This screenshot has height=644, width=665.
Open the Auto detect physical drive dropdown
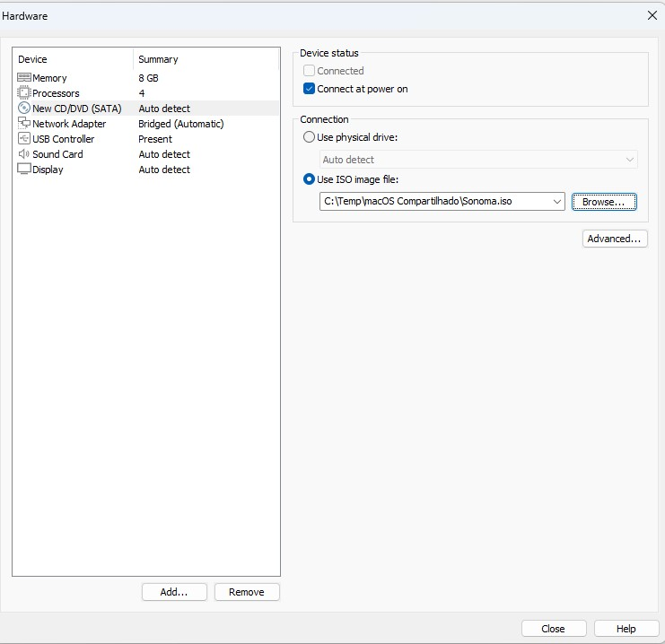[629, 160]
